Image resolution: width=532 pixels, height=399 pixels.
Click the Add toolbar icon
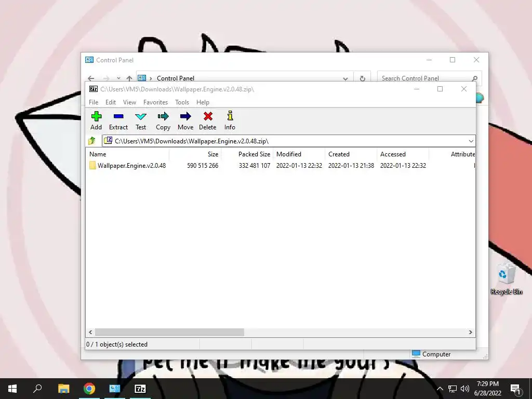96,121
